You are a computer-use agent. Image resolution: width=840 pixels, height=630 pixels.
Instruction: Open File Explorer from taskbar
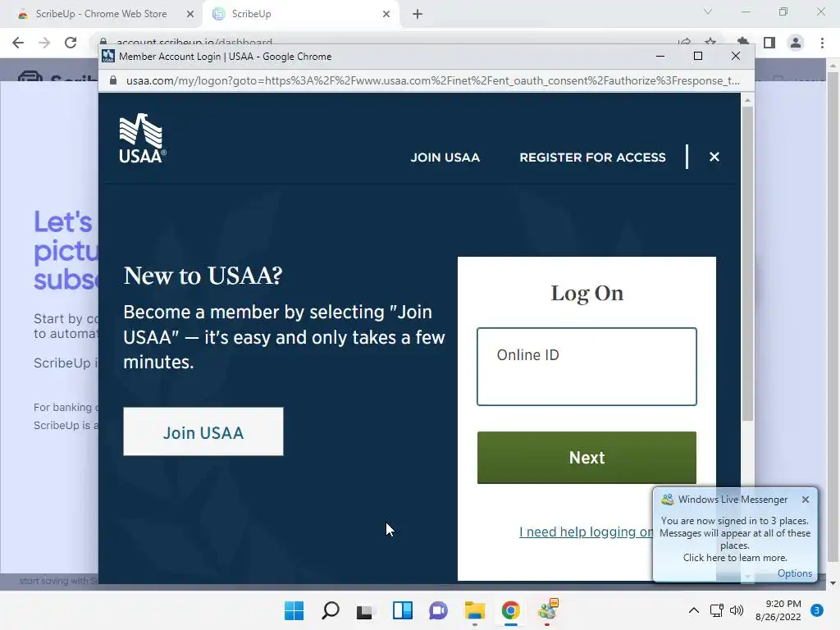pyautogui.click(x=475, y=610)
